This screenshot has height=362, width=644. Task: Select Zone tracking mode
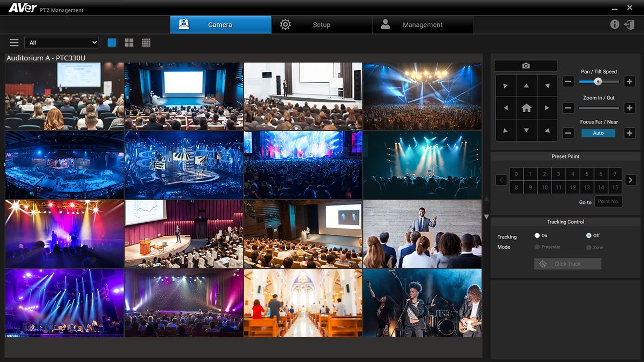tap(588, 248)
